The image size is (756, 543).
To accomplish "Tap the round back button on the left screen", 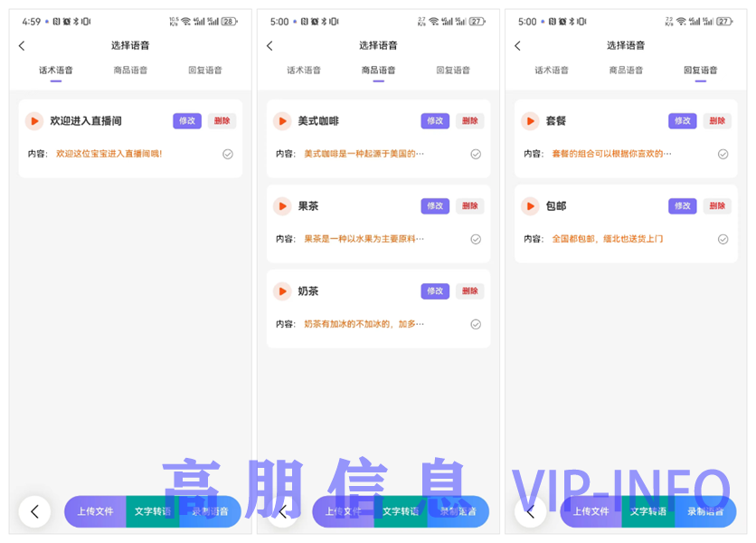I will tap(34, 511).
